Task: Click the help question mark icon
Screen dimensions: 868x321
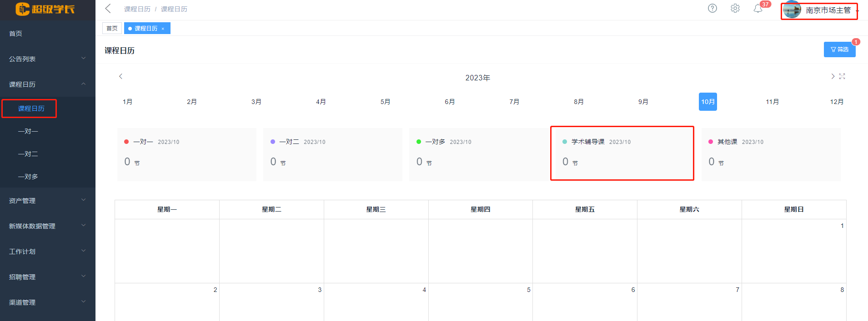Action: (712, 8)
